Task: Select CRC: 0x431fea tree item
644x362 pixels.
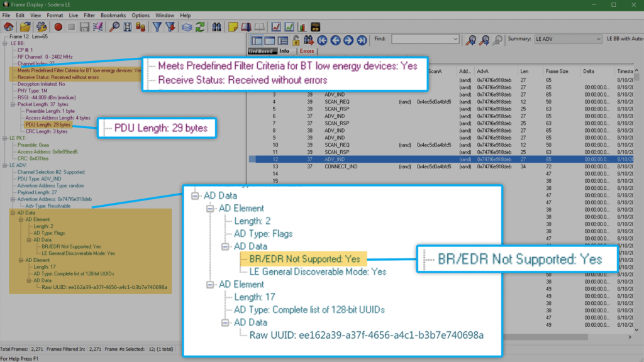Action: (x=33, y=158)
